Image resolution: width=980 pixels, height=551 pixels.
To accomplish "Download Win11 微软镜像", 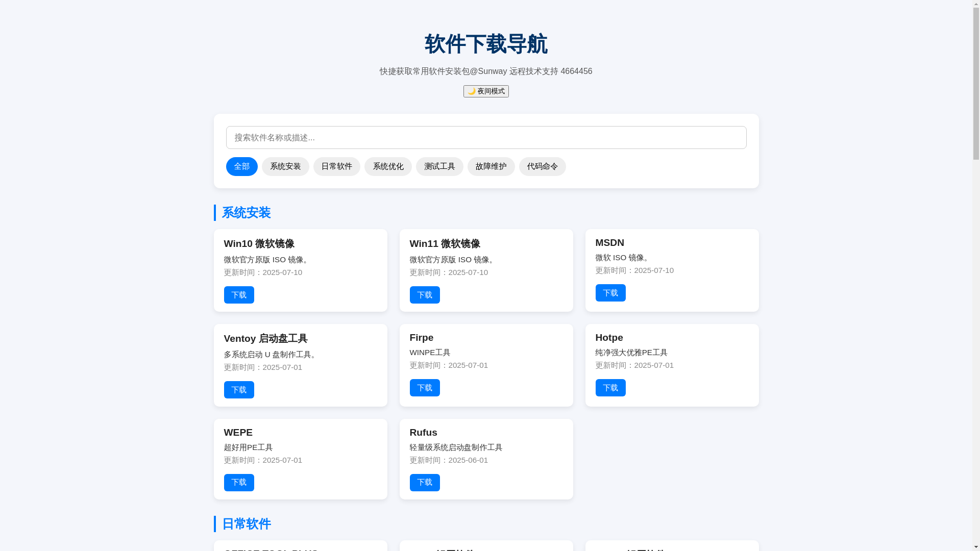I will [425, 295].
